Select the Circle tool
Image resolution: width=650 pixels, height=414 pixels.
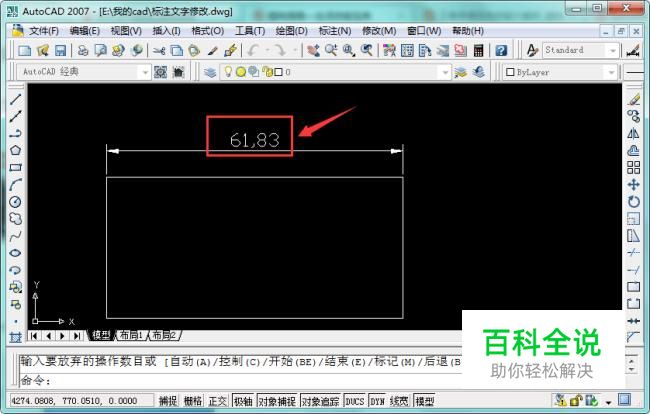(15, 202)
